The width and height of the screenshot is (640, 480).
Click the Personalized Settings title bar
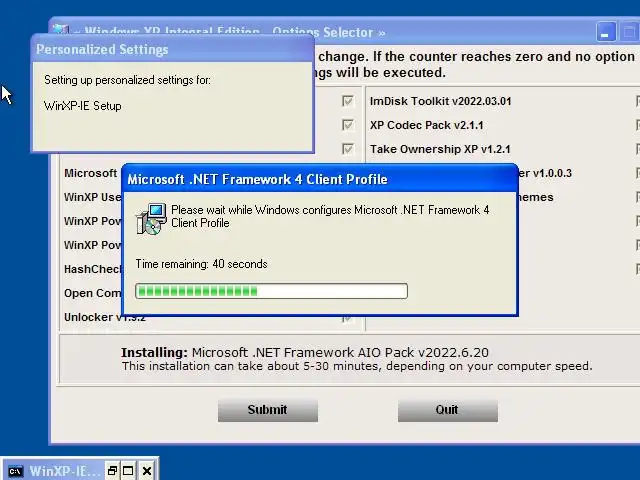coord(172,49)
